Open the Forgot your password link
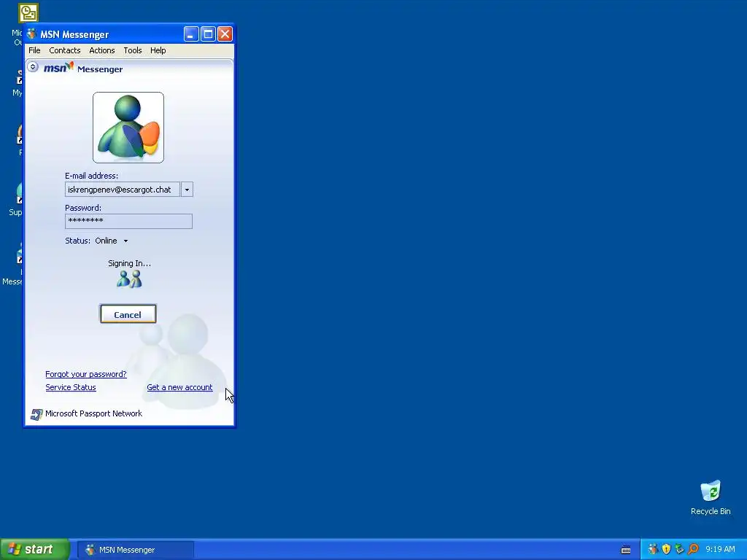The image size is (747, 560). tap(86, 374)
